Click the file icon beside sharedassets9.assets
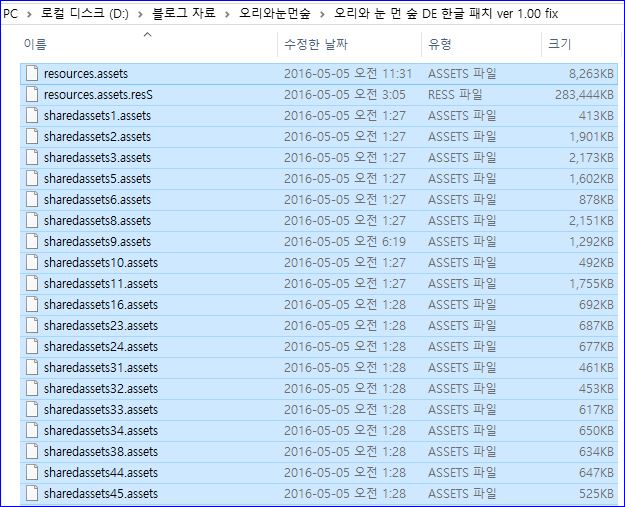The height and width of the screenshot is (507, 625). point(32,242)
